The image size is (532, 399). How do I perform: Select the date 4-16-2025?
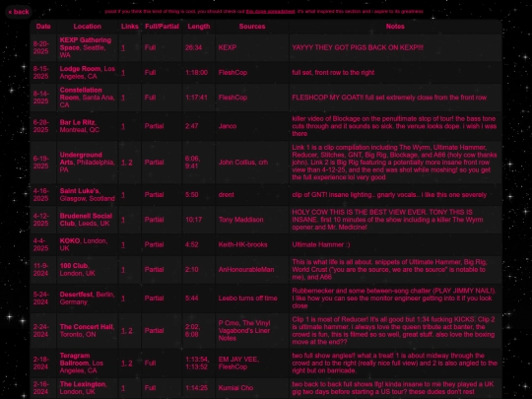(41, 195)
